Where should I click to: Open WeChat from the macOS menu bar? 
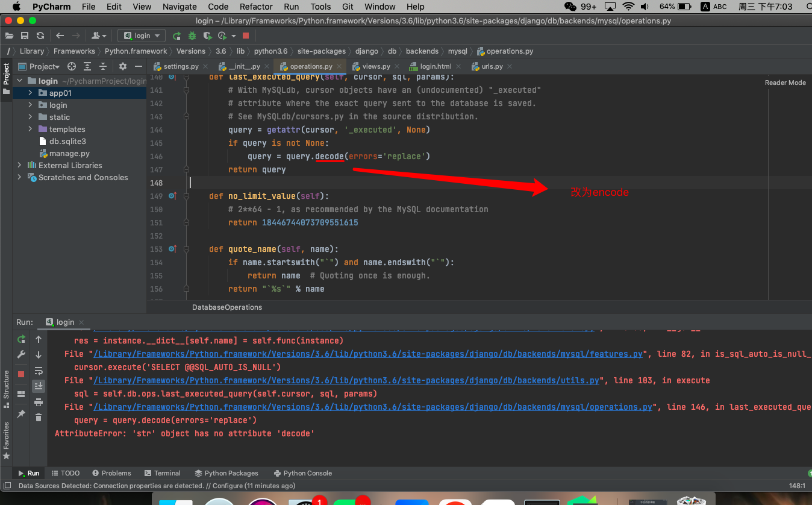tap(570, 7)
